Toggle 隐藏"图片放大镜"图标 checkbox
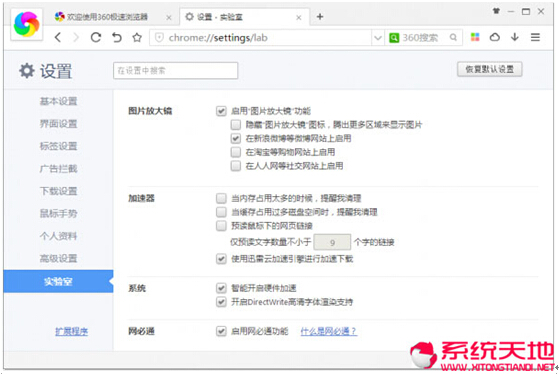Image resolution: width=559 pixels, height=374 pixels. [236, 125]
